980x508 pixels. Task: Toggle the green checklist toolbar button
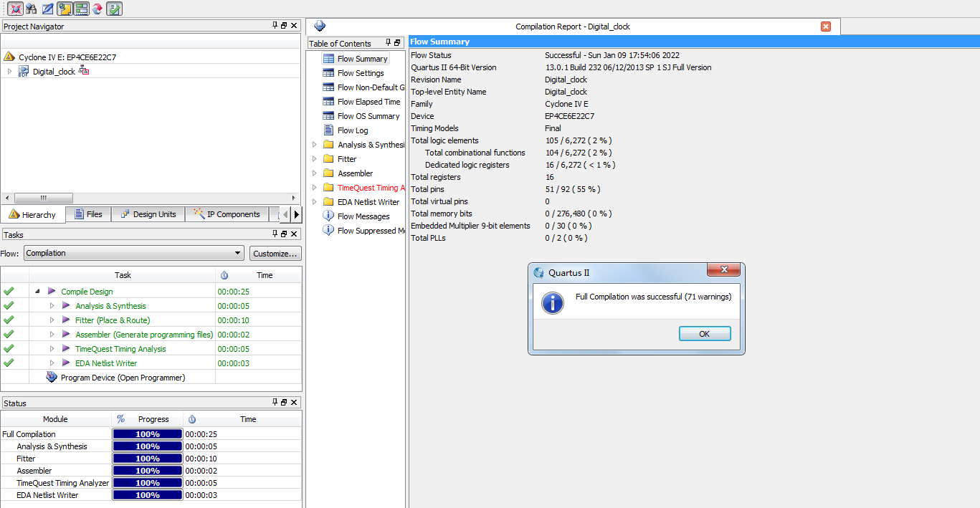pos(114,9)
